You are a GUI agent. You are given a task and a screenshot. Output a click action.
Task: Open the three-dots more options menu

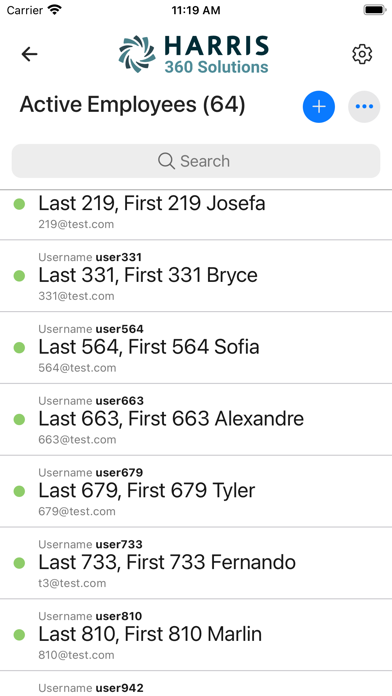point(364,107)
